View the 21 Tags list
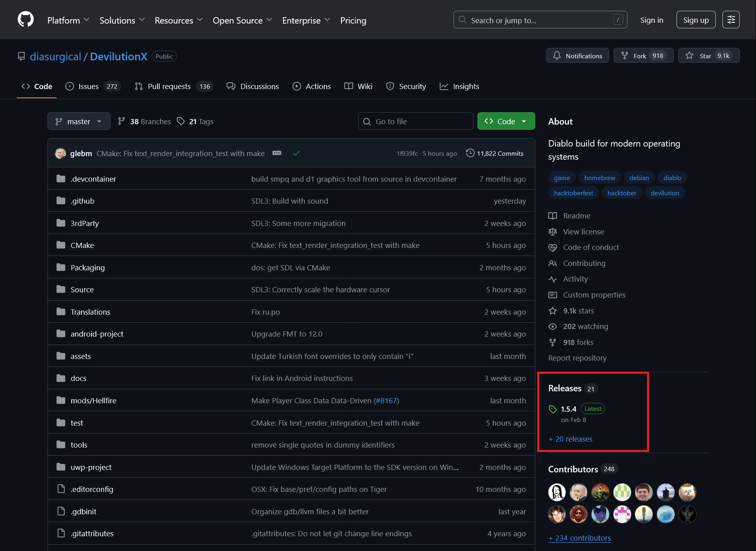The width and height of the screenshot is (756, 551). point(195,121)
